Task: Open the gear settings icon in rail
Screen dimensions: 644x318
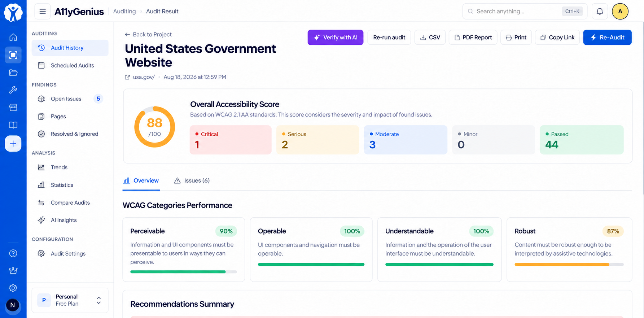Action: (x=13, y=288)
